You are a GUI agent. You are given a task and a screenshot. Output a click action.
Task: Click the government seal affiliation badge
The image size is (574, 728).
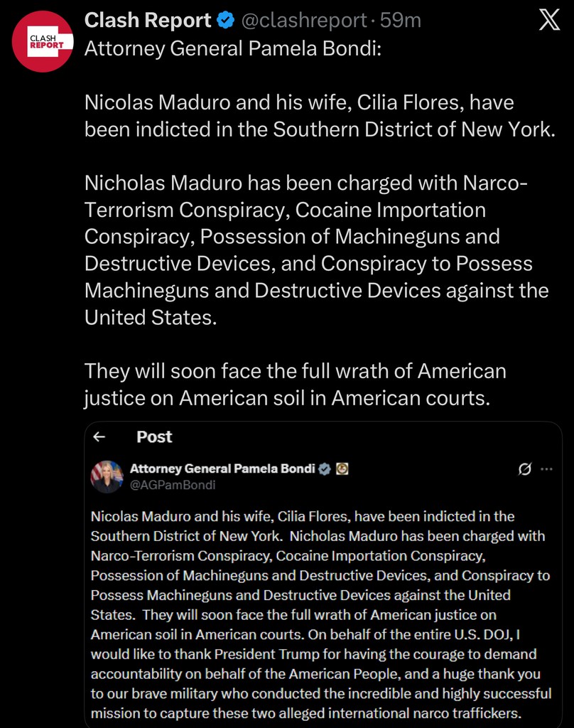pyautogui.click(x=342, y=469)
